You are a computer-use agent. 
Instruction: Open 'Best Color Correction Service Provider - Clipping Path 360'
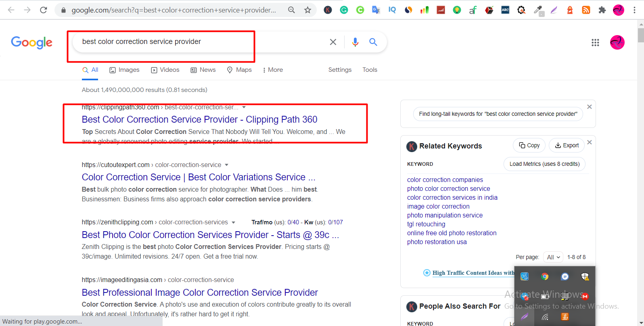(x=199, y=119)
